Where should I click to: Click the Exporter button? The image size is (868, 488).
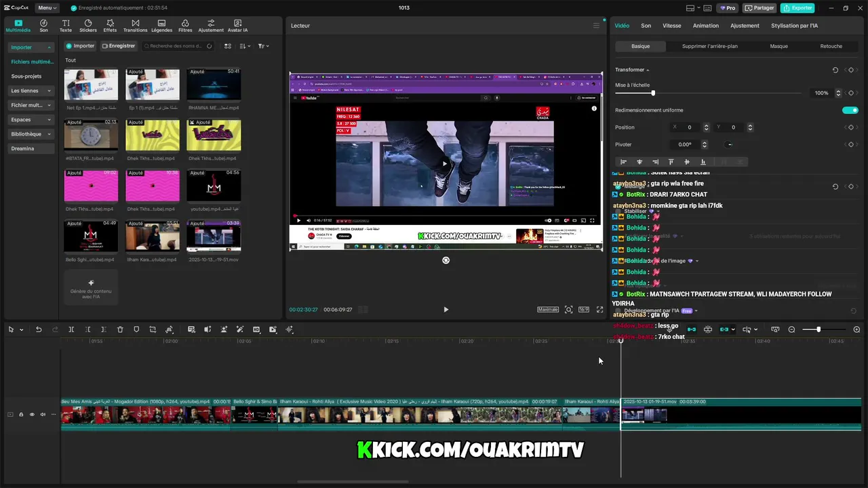(x=797, y=8)
